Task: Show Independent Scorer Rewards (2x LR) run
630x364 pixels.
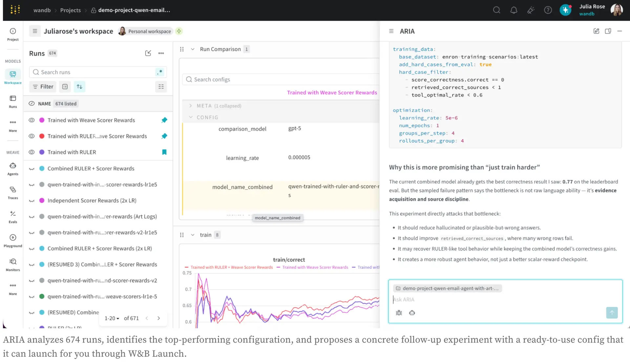Action: 31,200
